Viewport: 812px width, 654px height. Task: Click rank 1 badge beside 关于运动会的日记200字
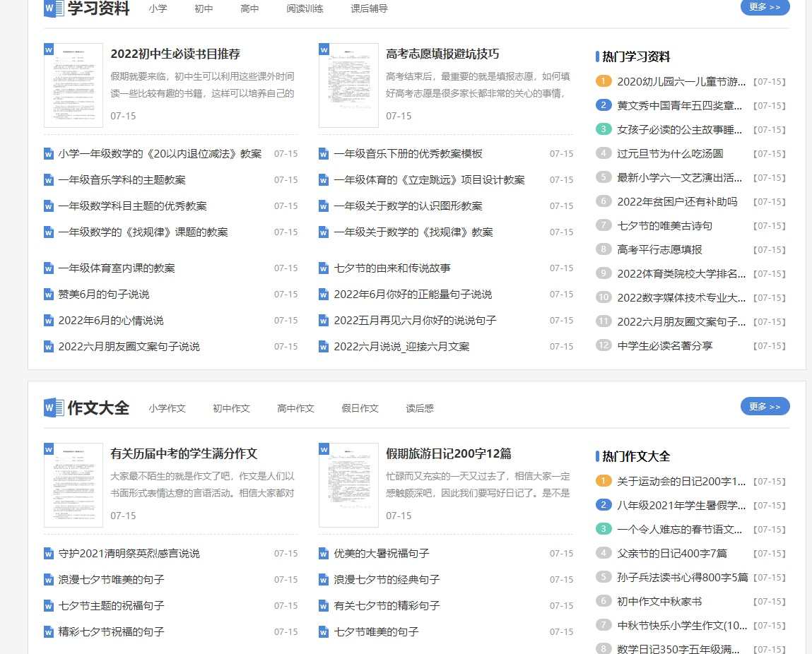pyautogui.click(x=604, y=481)
